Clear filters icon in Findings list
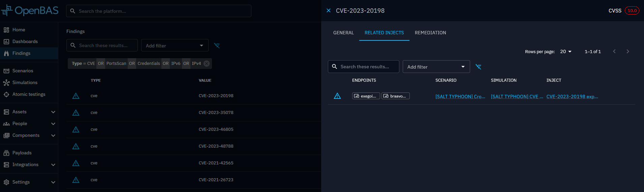The height and width of the screenshot is (192, 644). (x=217, y=45)
